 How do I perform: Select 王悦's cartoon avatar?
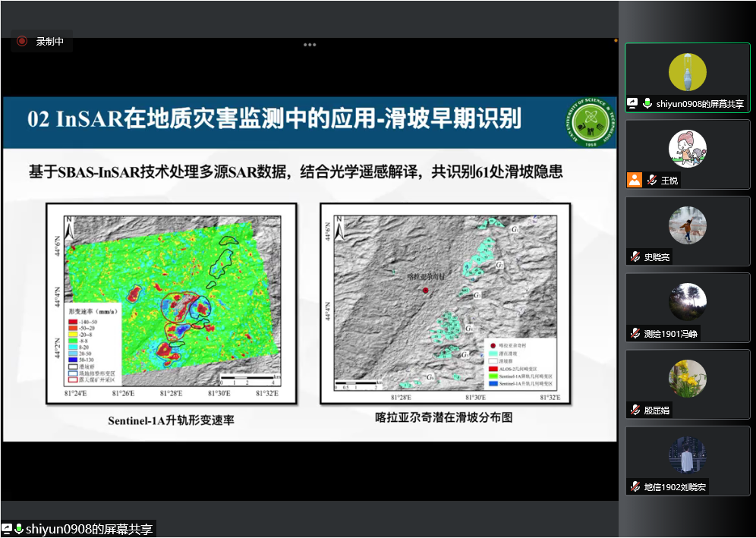tap(687, 149)
